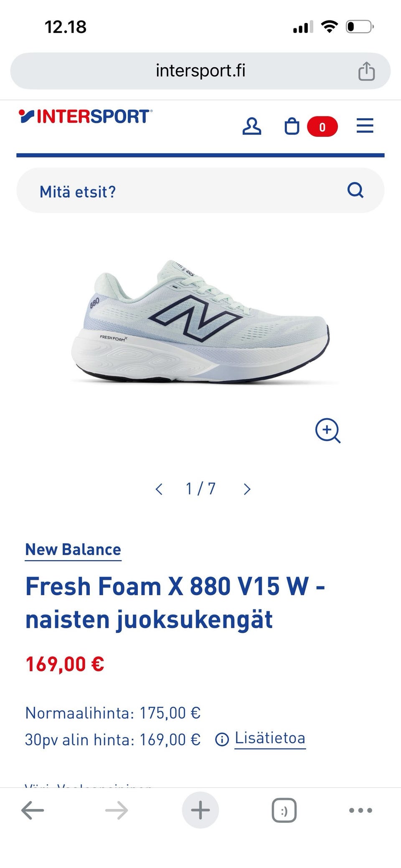Screen dimensions: 401x868
Task: Go to next product image arrow
Action: pyautogui.click(x=247, y=489)
